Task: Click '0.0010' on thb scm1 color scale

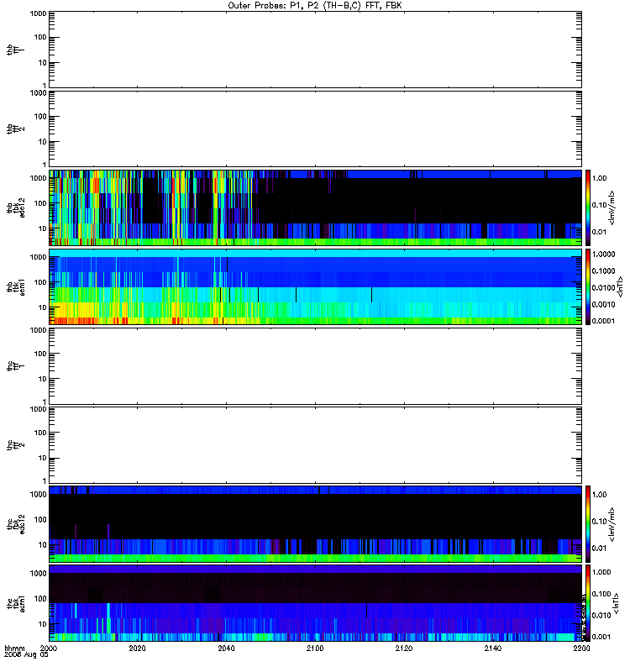Action: point(604,304)
